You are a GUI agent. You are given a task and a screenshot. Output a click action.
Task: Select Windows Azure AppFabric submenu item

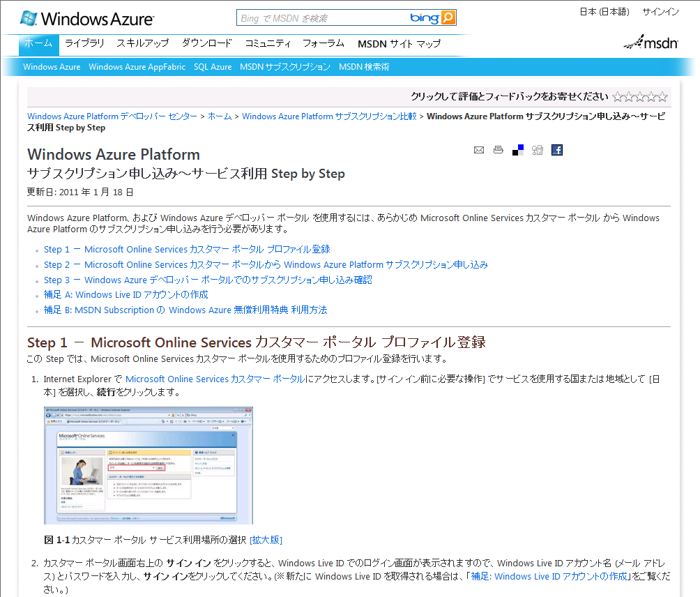point(137,67)
